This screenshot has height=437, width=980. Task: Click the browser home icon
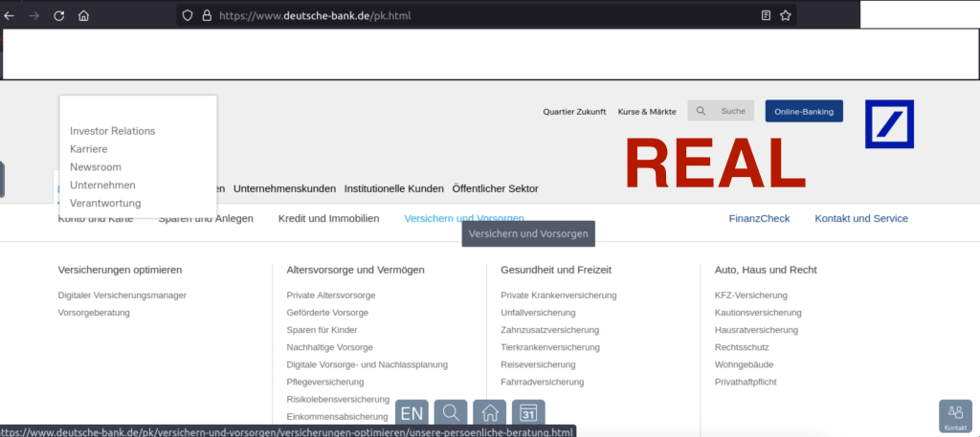pos(83,15)
